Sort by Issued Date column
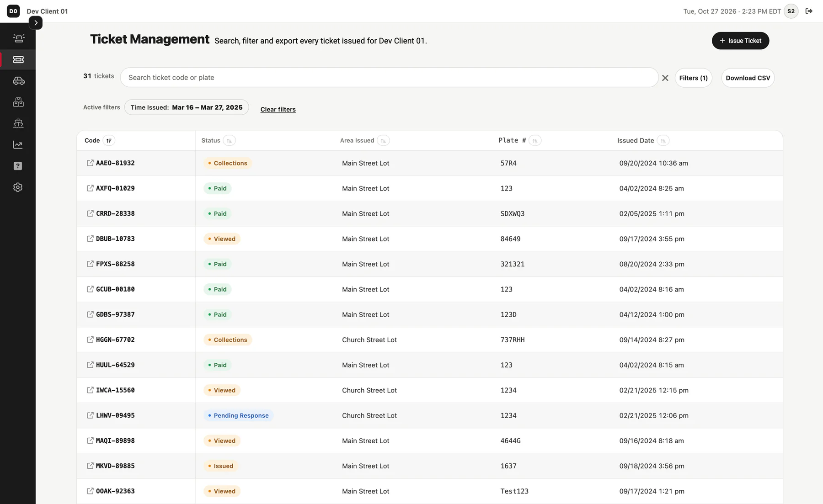The height and width of the screenshot is (504, 823). 663,141
